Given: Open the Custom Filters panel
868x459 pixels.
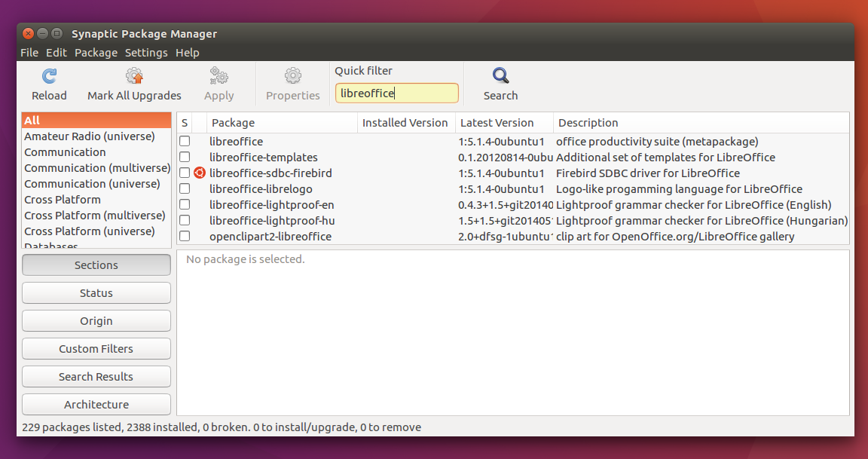Looking at the screenshot, I should click(96, 348).
